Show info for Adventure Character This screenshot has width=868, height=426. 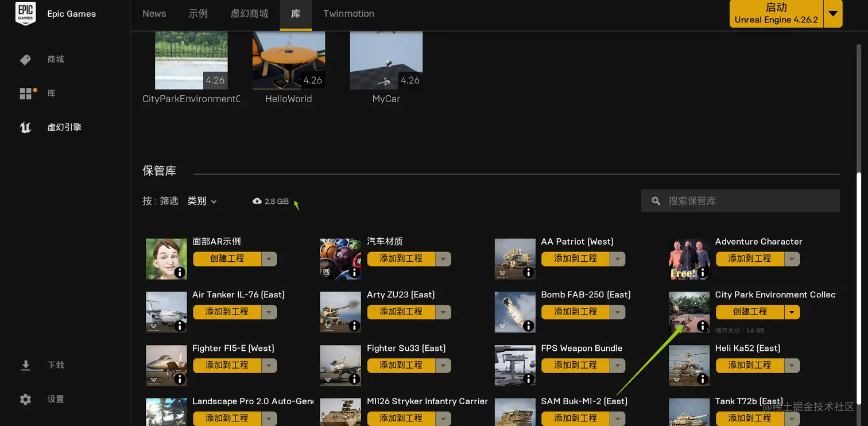[x=703, y=273]
